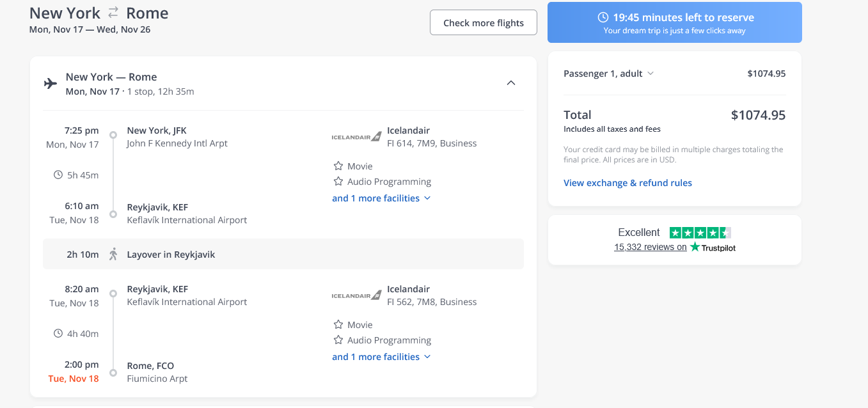868x408 pixels.
Task: Click the star icon next to second Audio Programming
Action: [x=338, y=340]
